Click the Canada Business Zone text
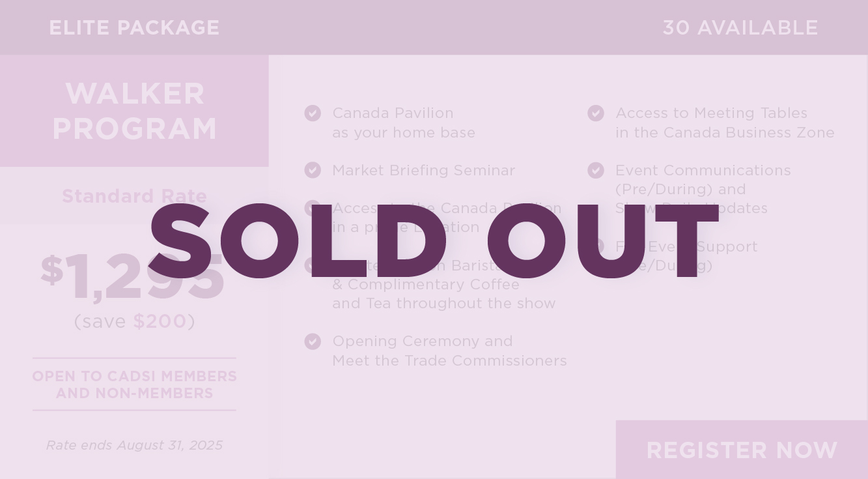Image resolution: width=868 pixels, height=479 pixels. (749, 132)
